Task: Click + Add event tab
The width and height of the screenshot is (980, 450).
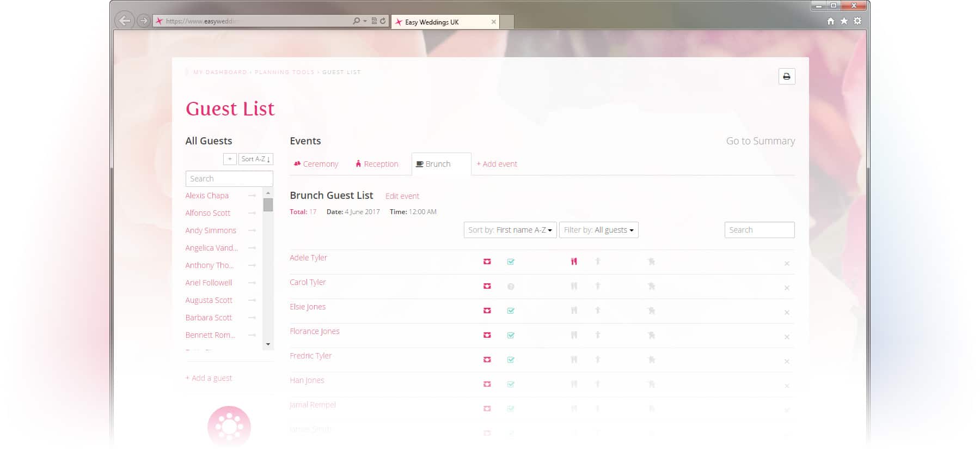Action: pyautogui.click(x=497, y=164)
